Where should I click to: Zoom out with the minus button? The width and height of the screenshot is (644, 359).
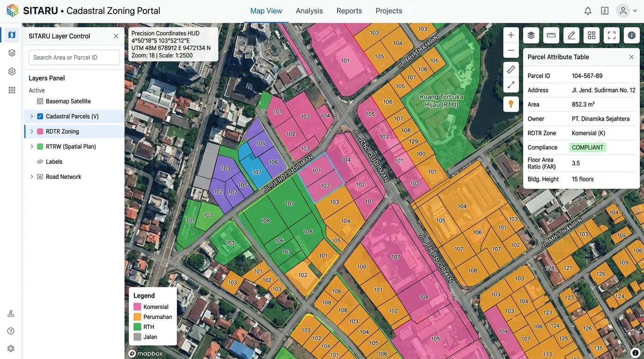click(511, 50)
